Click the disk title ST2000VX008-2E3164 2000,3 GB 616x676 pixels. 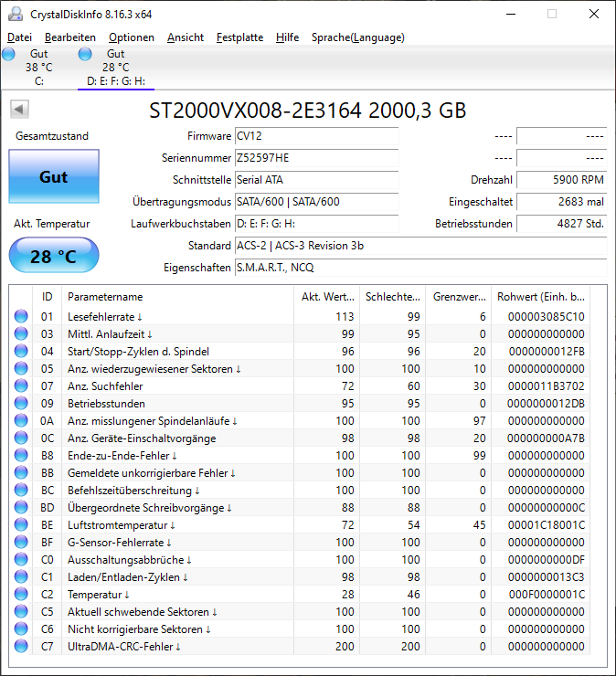[308, 111]
